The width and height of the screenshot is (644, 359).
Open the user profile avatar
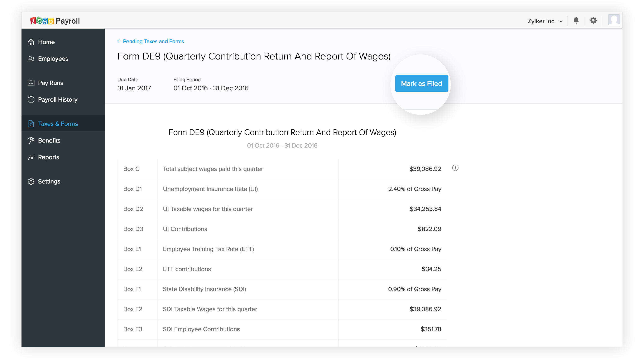coord(614,20)
